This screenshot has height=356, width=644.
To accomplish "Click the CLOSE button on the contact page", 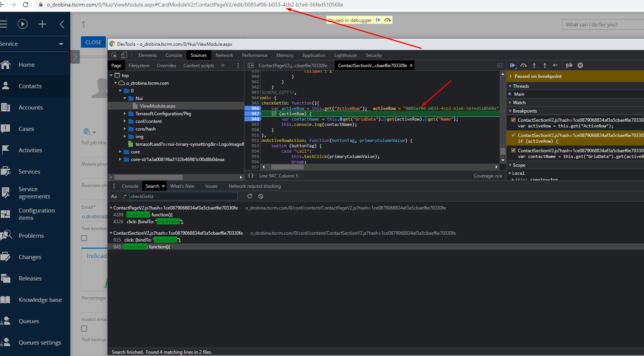I will [93, 42].
